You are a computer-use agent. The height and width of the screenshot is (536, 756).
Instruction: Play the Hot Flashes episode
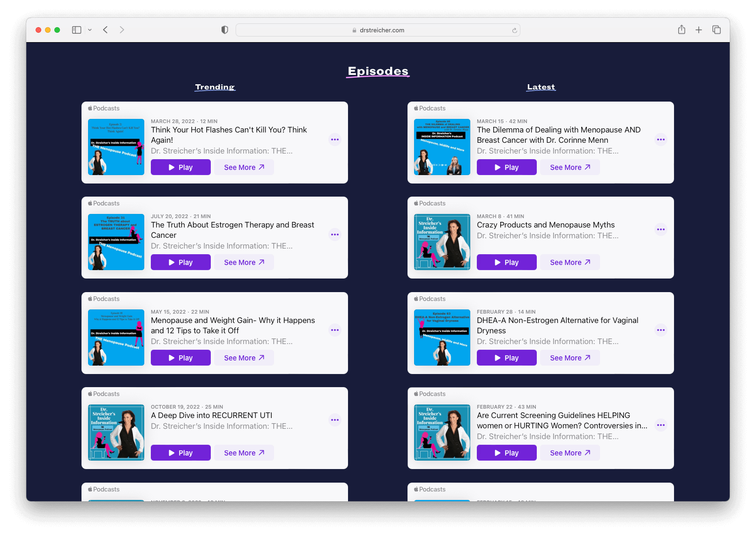(181, 167)
